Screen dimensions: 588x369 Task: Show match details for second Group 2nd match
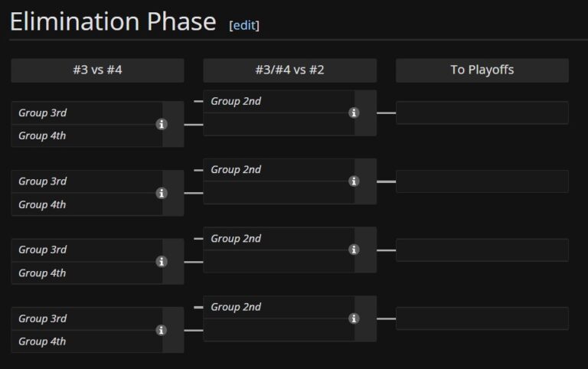tap(354, 181)
